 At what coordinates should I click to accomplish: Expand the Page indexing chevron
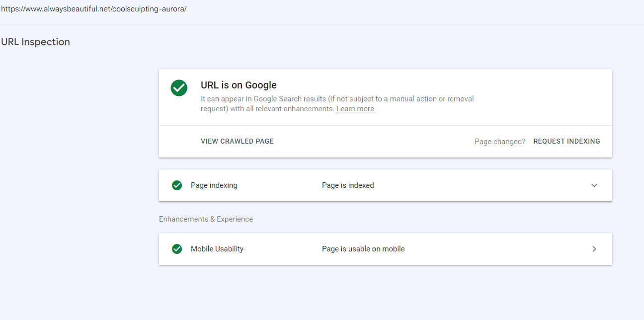594,185
